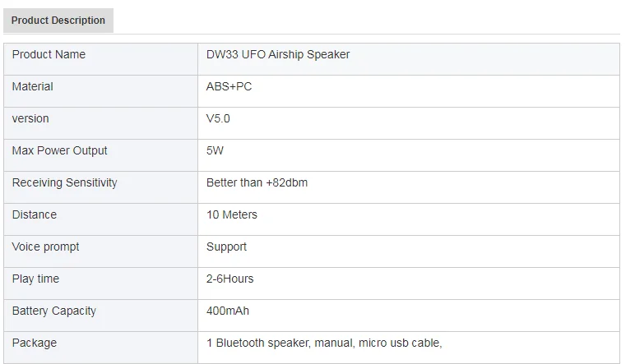
Task: Click the Product Name label cell
Action: 49,55
